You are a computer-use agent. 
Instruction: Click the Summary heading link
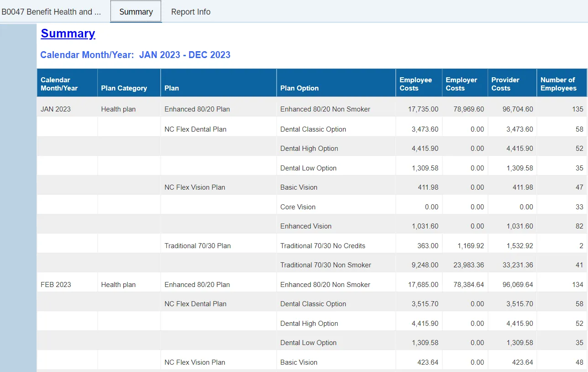tap(68, 33)
